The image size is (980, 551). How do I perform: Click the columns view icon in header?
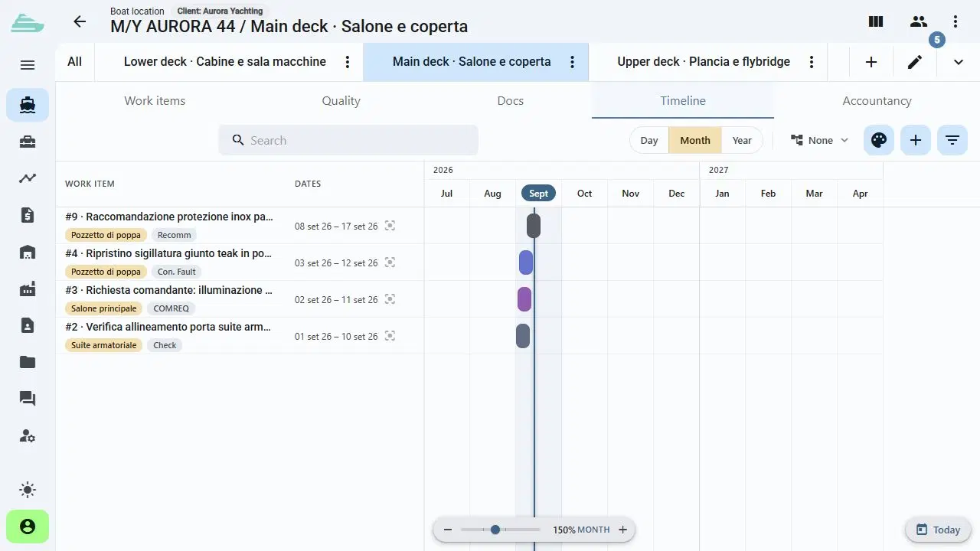point(876,21)
